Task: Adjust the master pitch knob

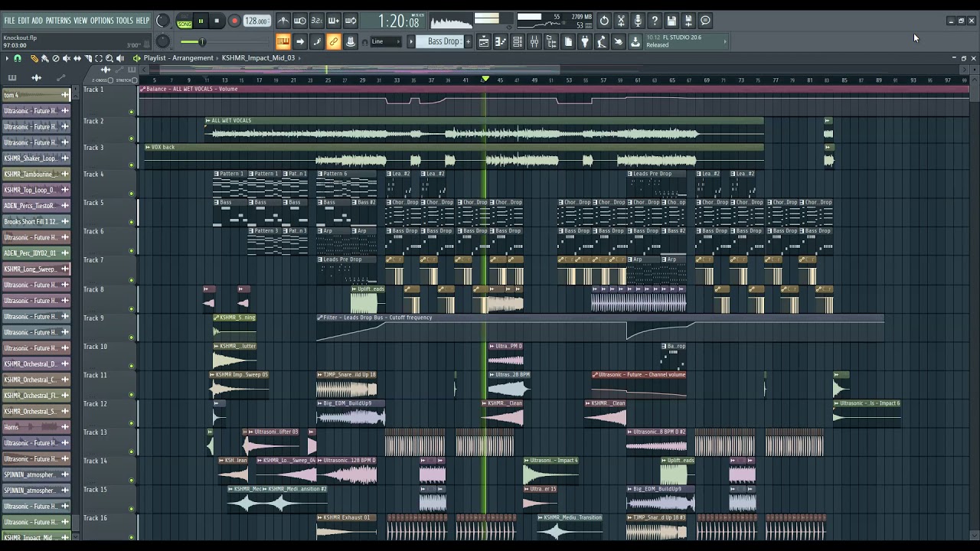Action: [162, 41]
